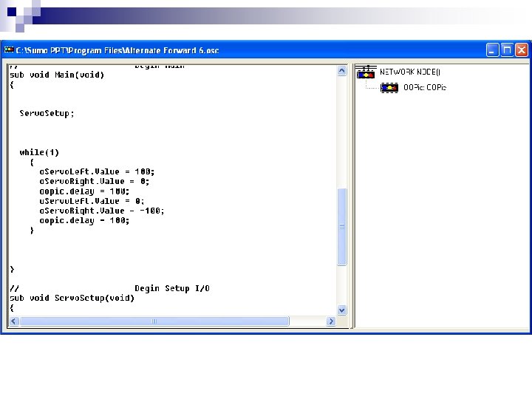Click the OOPic tree item label
Image resolution: width=532 pixels, height=399 pixels.
point(425,87)
